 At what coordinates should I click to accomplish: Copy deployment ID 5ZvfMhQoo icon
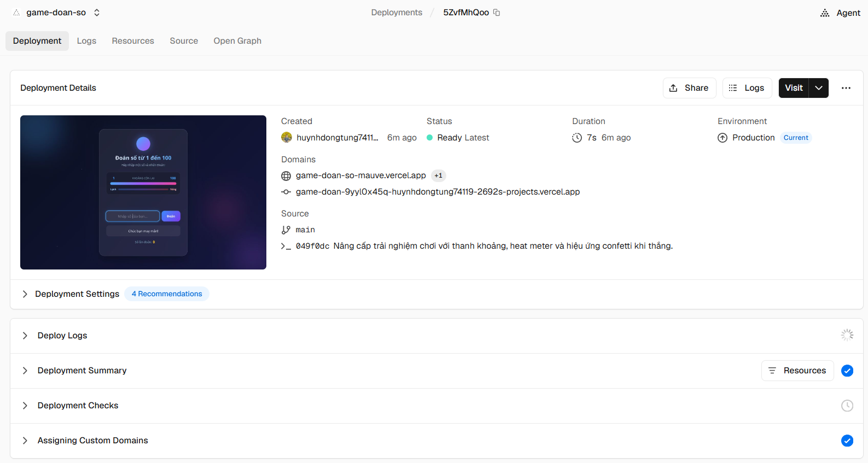coord(497,13)
